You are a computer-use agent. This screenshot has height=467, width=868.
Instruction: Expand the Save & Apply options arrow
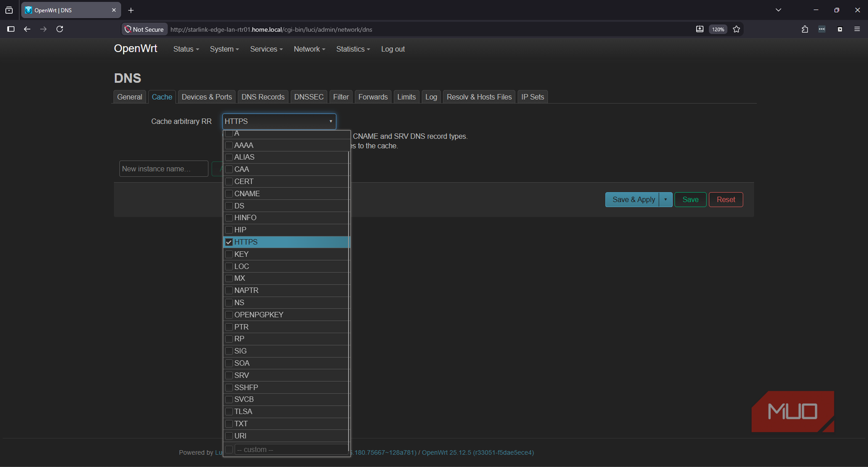[x=665, y=199]
